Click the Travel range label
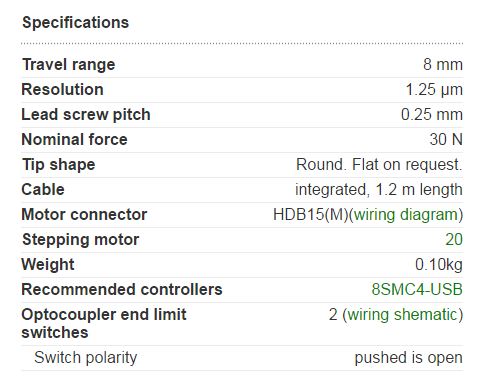480x386 pixels. pos(68,64)
